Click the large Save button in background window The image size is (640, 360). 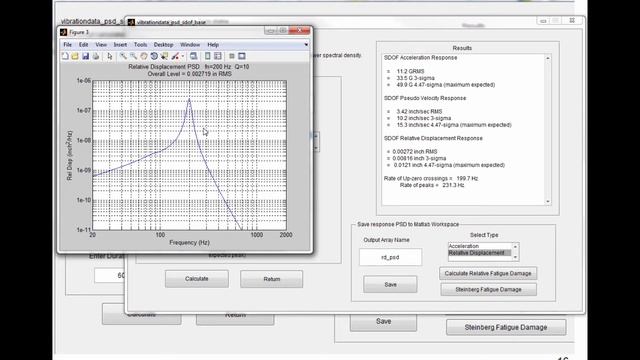383,322
